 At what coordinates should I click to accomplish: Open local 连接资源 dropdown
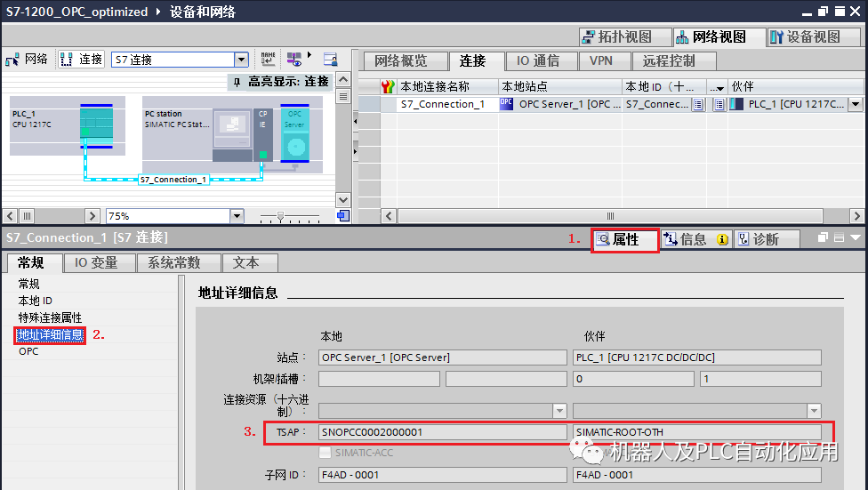[x=559, y=411]
